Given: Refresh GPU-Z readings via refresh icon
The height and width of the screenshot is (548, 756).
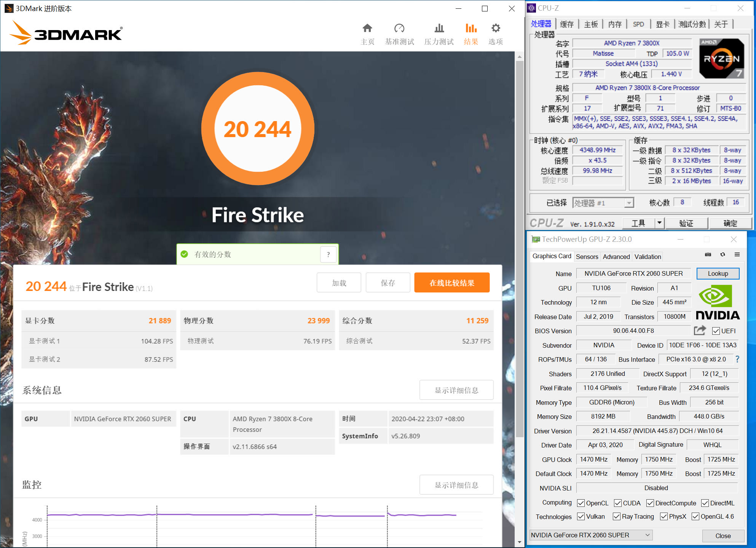Looking at the screenshot, I should pyautogui.click(x=723, y=254).
